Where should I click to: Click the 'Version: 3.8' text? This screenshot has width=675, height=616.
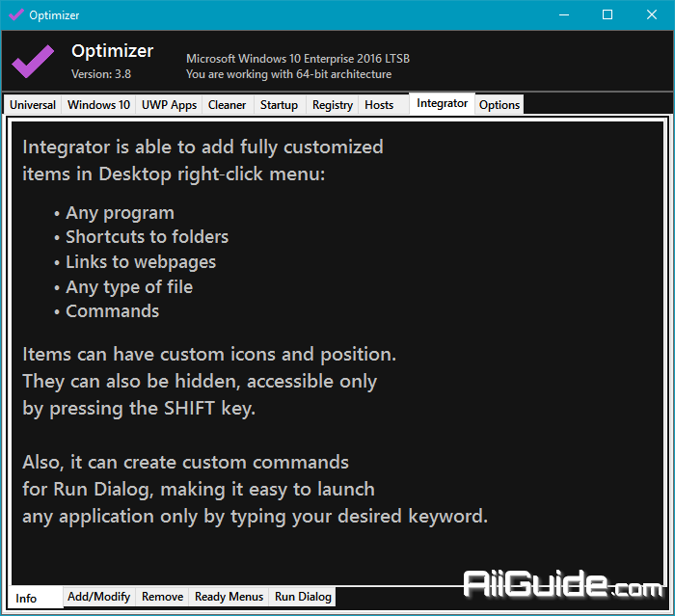pos(101,74)
